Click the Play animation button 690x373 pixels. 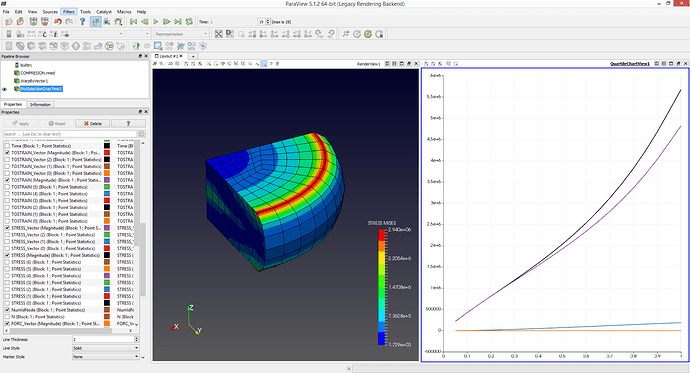coord(155,22)
